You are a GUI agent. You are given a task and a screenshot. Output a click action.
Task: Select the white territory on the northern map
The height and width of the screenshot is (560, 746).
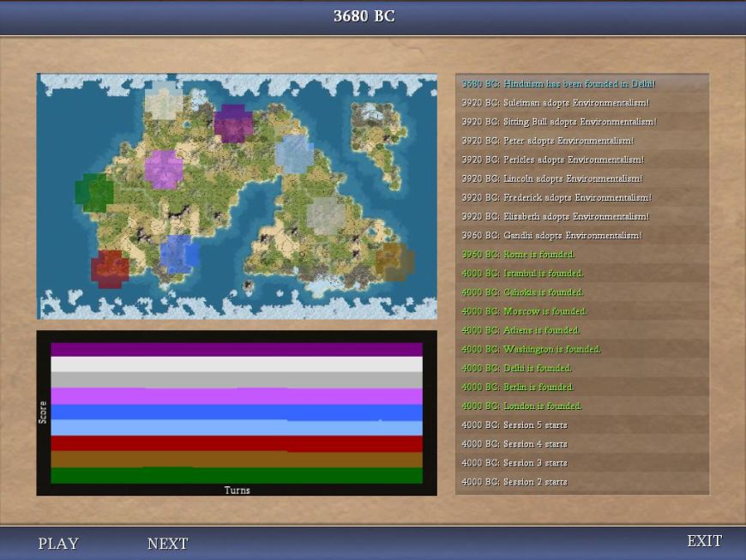(164, 100)
